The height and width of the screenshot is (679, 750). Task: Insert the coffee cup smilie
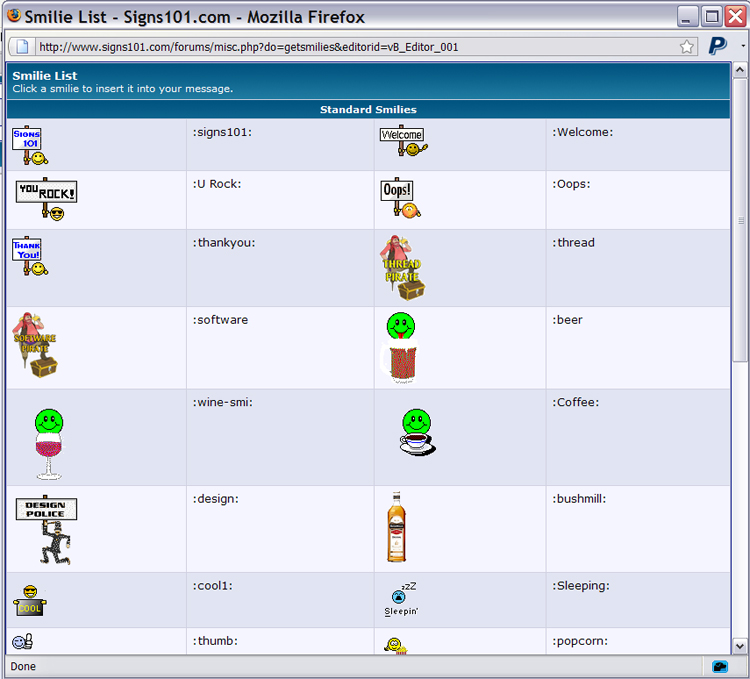click(x=418, y=432)
